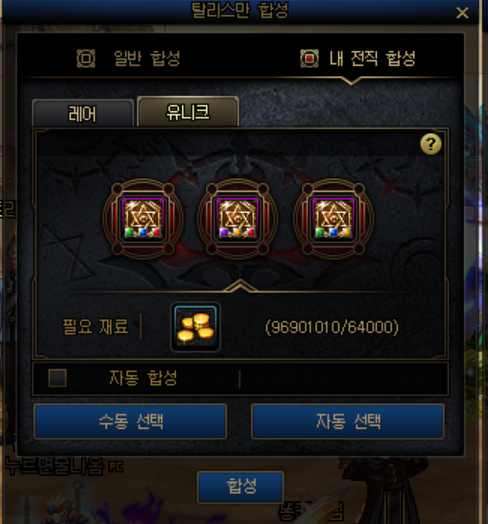Switch to the 유니크 tab

[188, 112]
